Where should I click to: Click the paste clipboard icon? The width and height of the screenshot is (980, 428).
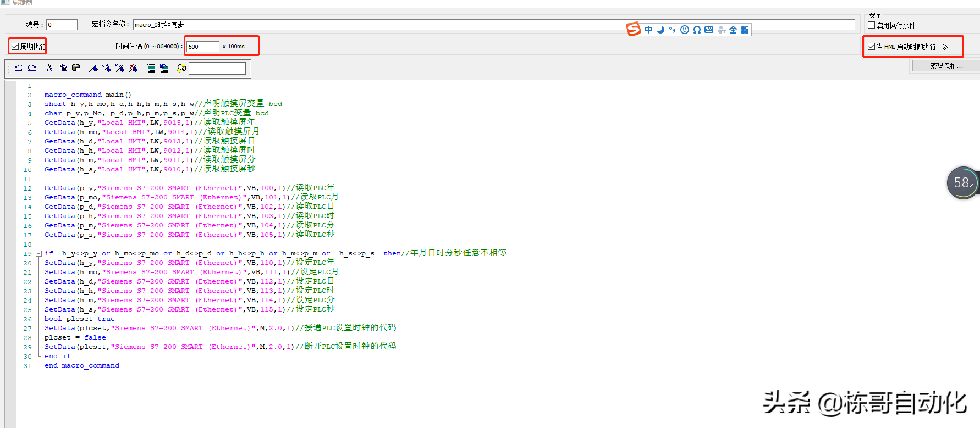pyautogui.click(x=76, y=68)
